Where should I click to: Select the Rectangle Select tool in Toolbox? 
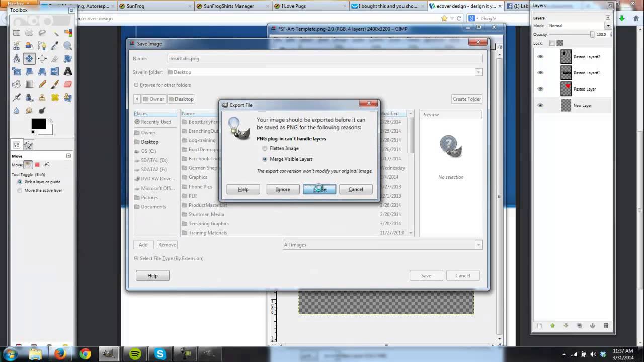point(17,33)
